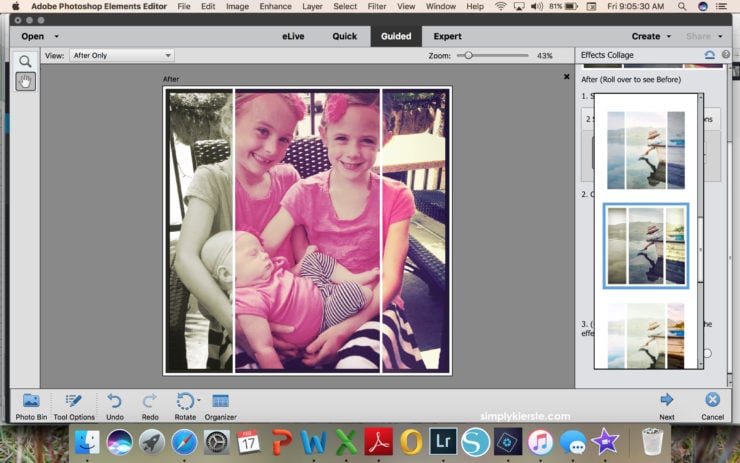Select the Hand tool
Image resolution: width=740 pixels, height=463 pixels.
pyautogui.click(x=26, y=82)
